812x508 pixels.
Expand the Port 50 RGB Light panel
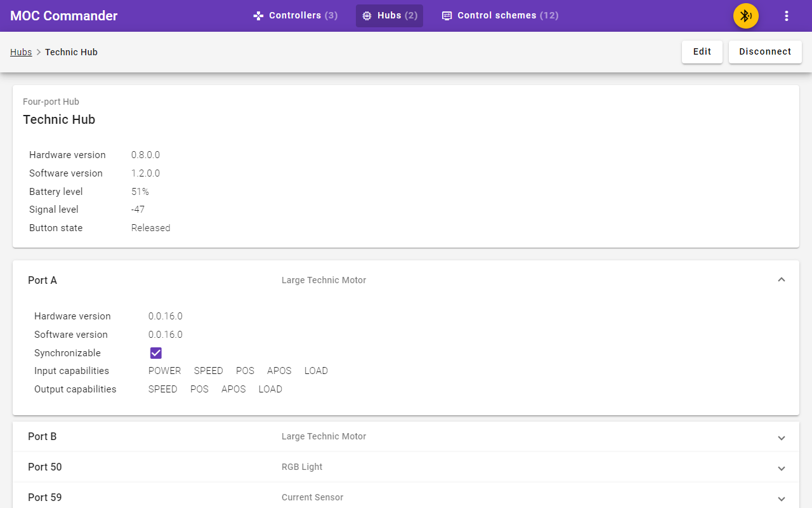[x=406, y=467]
